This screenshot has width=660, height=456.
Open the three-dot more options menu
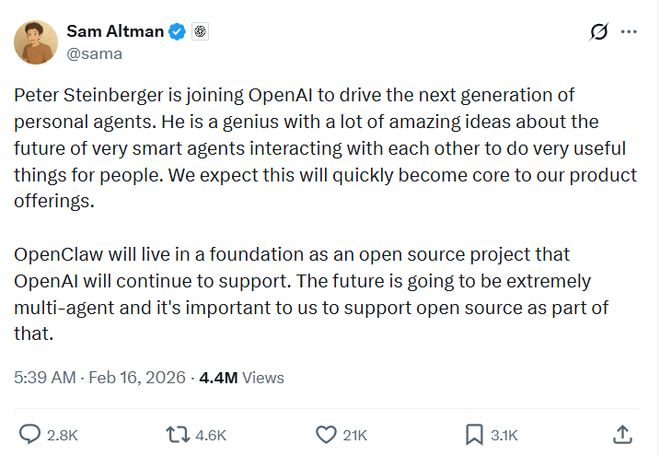[x=629, y=32]
